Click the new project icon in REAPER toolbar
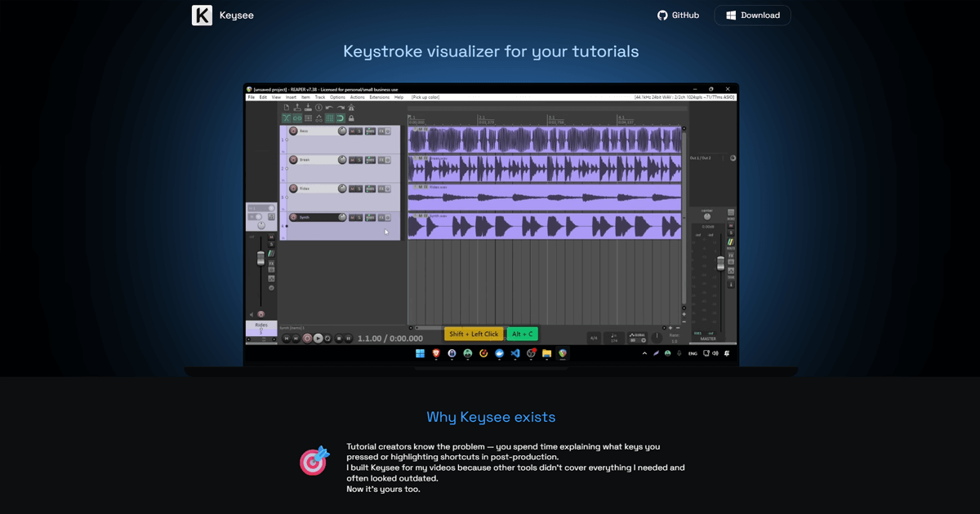Viewport: 980px width, 514px height. pos(287,108)
